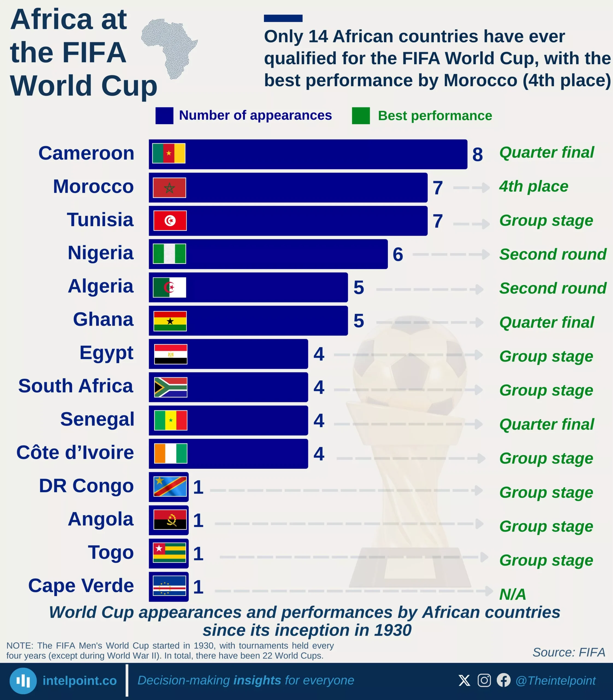Viewport: 613px width, 700px height.
Task: Click the Africa continent map graphic
Action: [x=170, y=48]
